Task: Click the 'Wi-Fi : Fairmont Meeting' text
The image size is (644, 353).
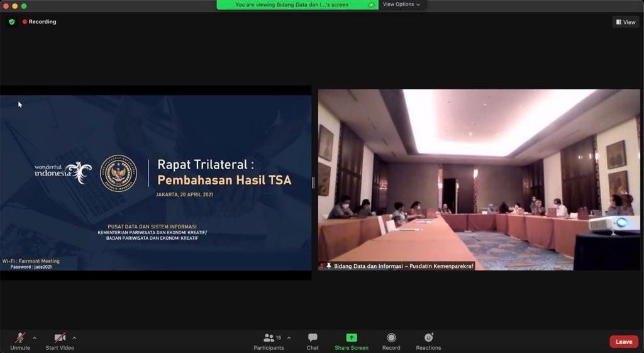Action: [x=31, y=261]
